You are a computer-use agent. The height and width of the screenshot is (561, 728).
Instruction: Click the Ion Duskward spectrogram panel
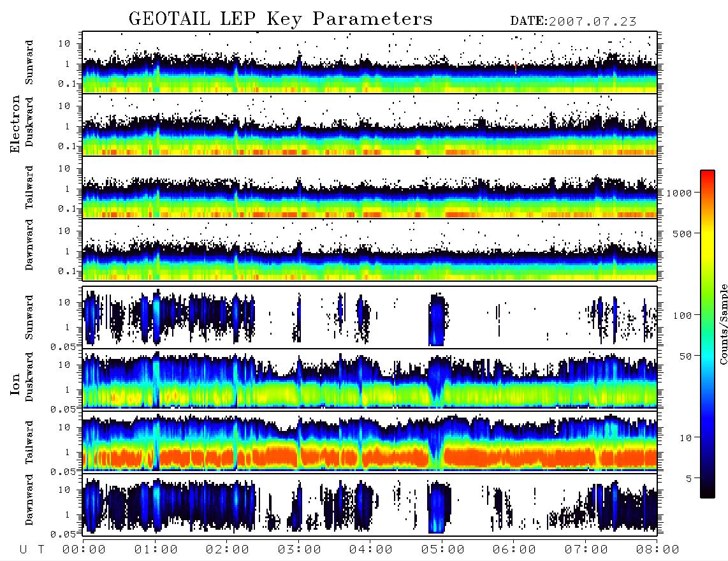pyautogui.click(x=370, y=379)
